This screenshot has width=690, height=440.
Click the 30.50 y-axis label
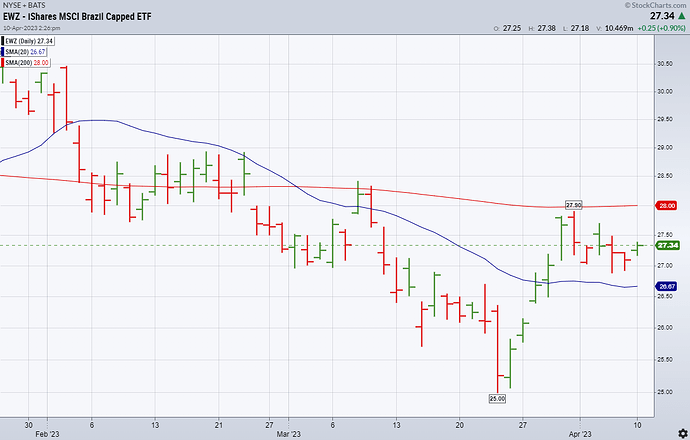click(664, 64)
